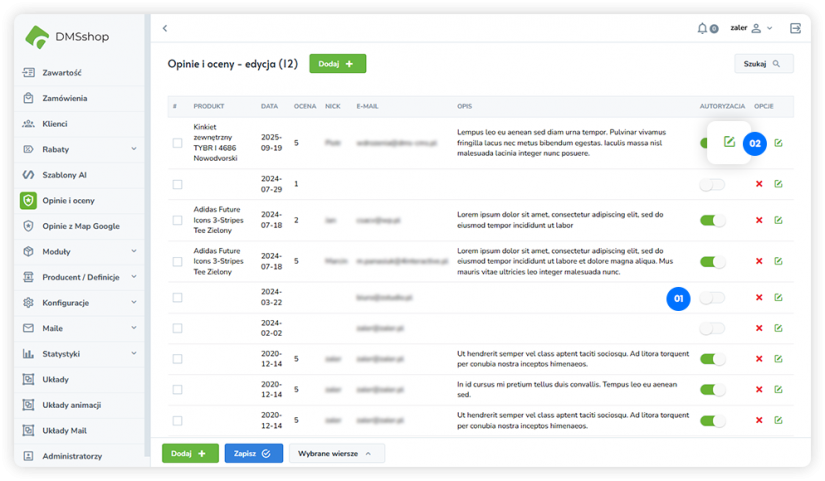Tick checkbox for Kinkiet zewnętrzny TYBR row
Screen dimensions: 825x481
click(177, 143)
